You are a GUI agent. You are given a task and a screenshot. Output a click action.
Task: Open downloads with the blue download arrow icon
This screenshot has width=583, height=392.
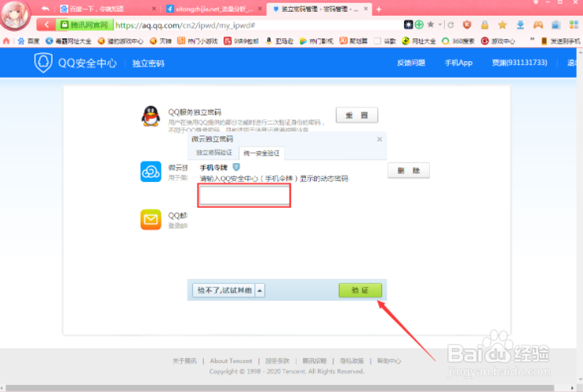coord(520,25)
